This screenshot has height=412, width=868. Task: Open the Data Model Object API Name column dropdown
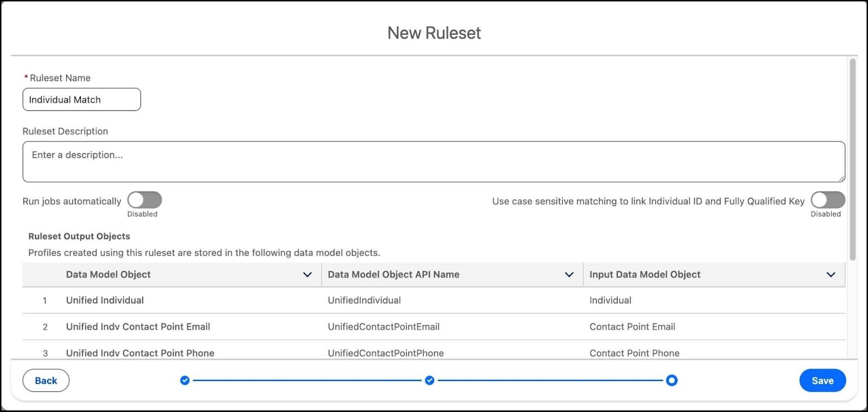point(569,275)
